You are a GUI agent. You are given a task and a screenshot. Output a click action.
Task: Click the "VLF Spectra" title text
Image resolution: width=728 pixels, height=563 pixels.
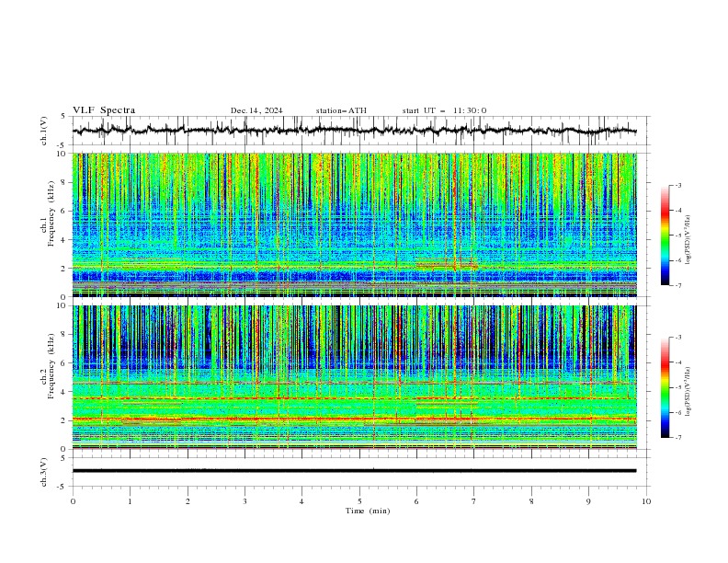(x=104, y=110)
